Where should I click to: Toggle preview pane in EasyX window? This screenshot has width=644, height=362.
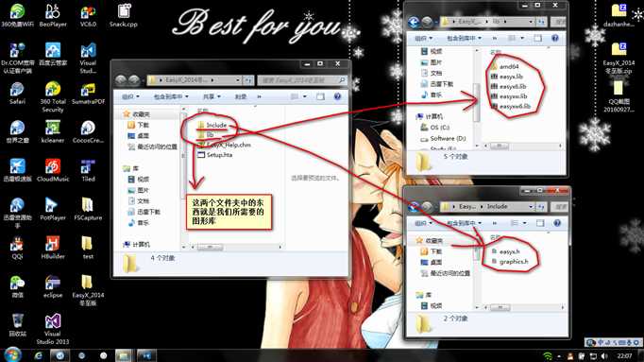tap(320, 96)
